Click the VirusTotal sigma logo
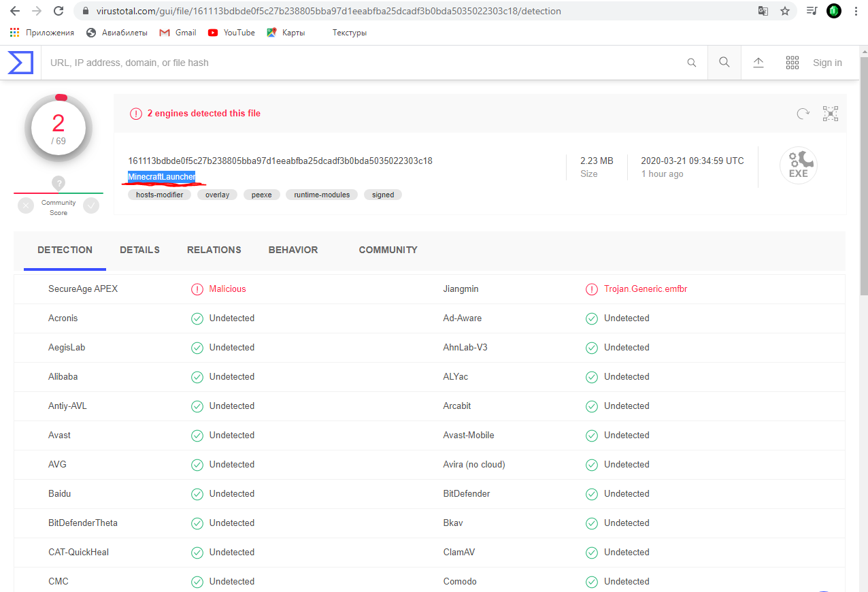 pos(20,63)
